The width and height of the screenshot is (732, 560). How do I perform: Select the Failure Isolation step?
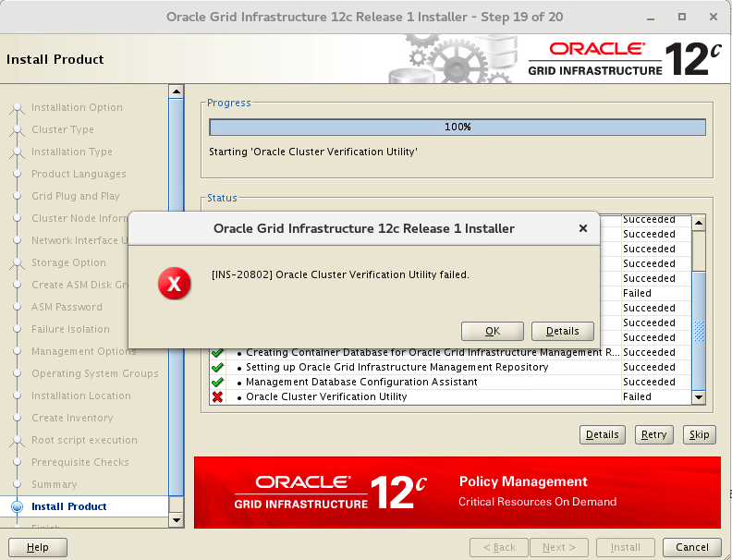click(70, 329)
